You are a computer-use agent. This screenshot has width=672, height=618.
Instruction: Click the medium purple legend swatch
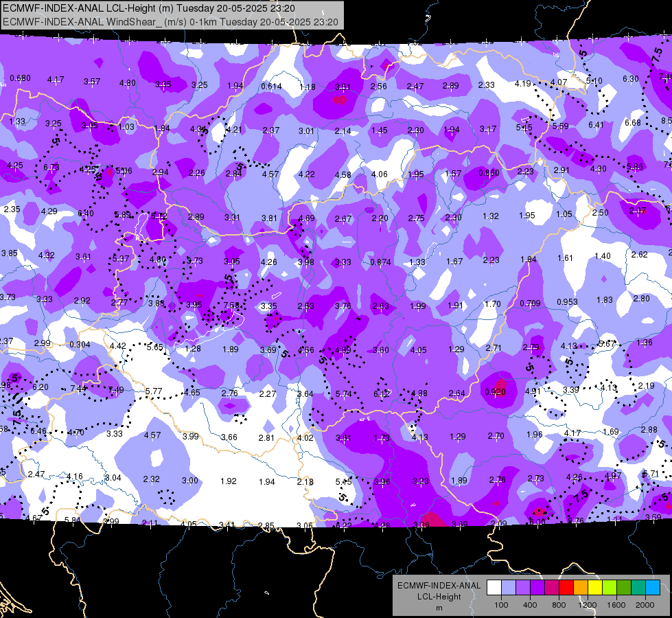(x=523, y=587)
